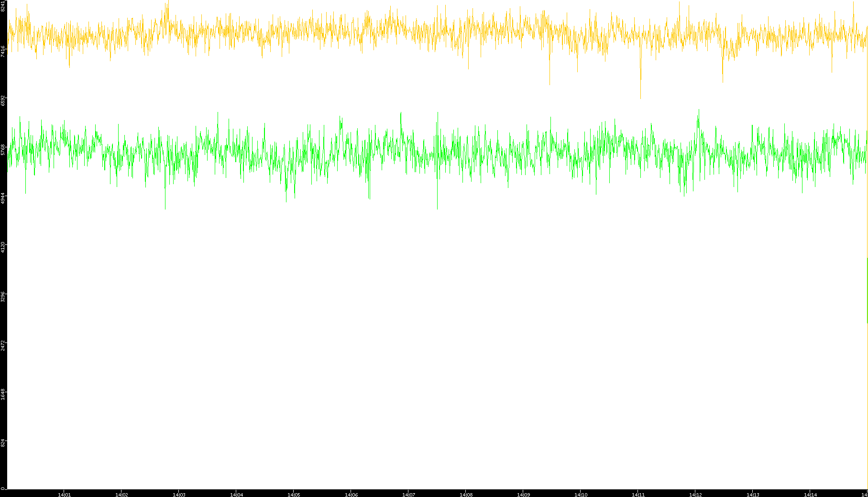868x497 pixels.
Task: Click the 4944 y-axis label
Action: click(x=3, y=198)
